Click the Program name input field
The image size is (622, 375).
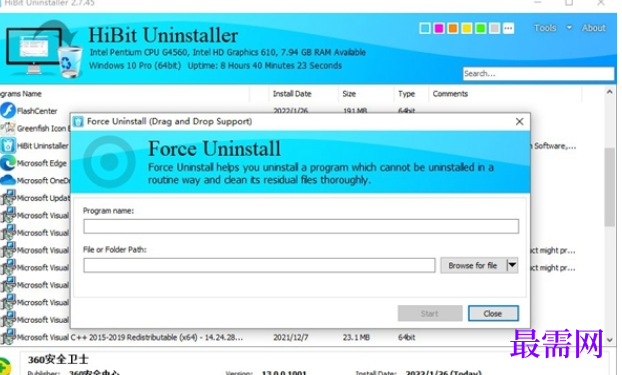(x=301, y=226)
